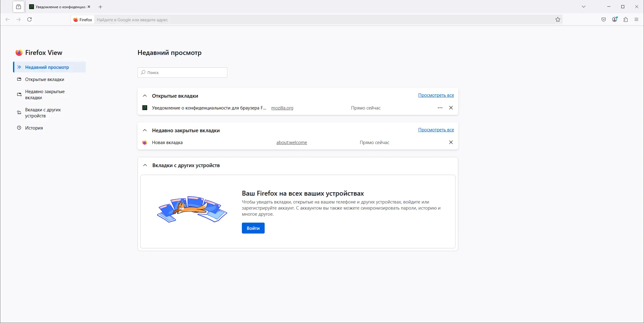Screen dimensions: 644x323
Task: Open Просмотреть все for open tabs
Action: click(x=436, y=95)
